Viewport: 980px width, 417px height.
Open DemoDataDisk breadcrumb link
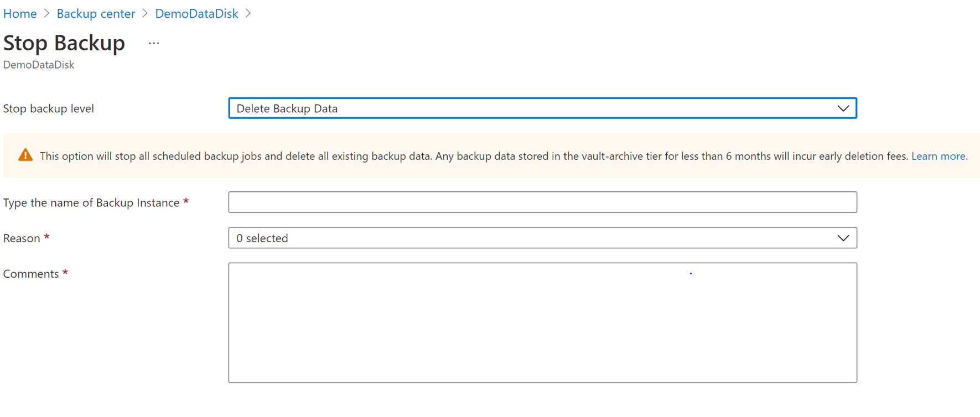coord(196,13)
